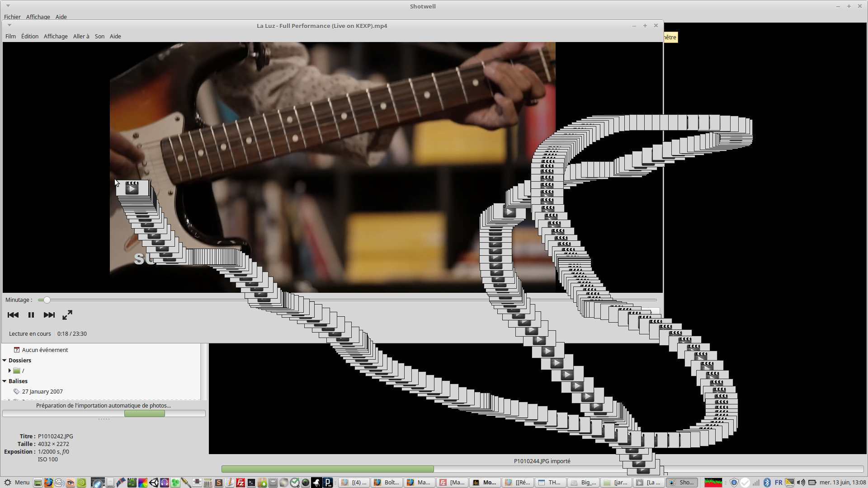
Task: Switch to the Sho... taskbar window
Action: point(682,483)
